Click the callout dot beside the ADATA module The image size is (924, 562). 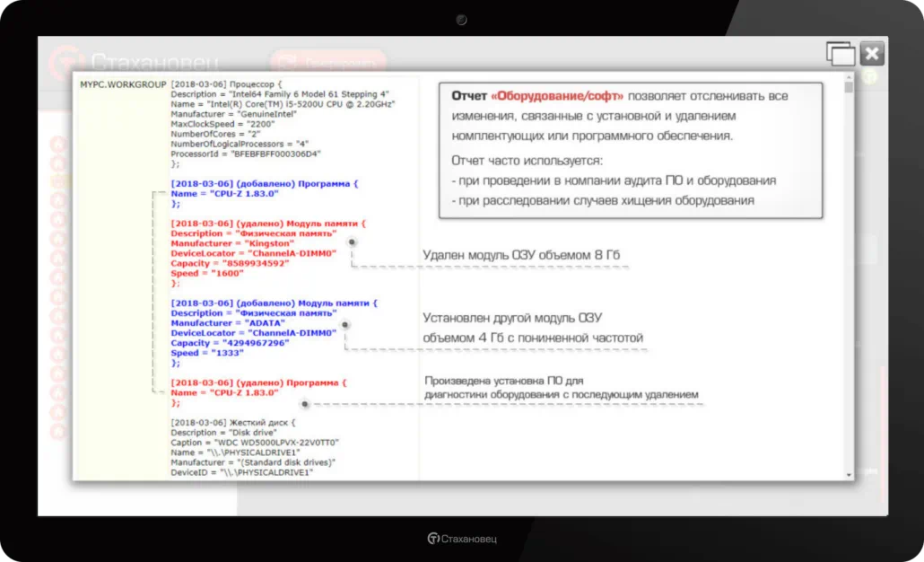345,325
